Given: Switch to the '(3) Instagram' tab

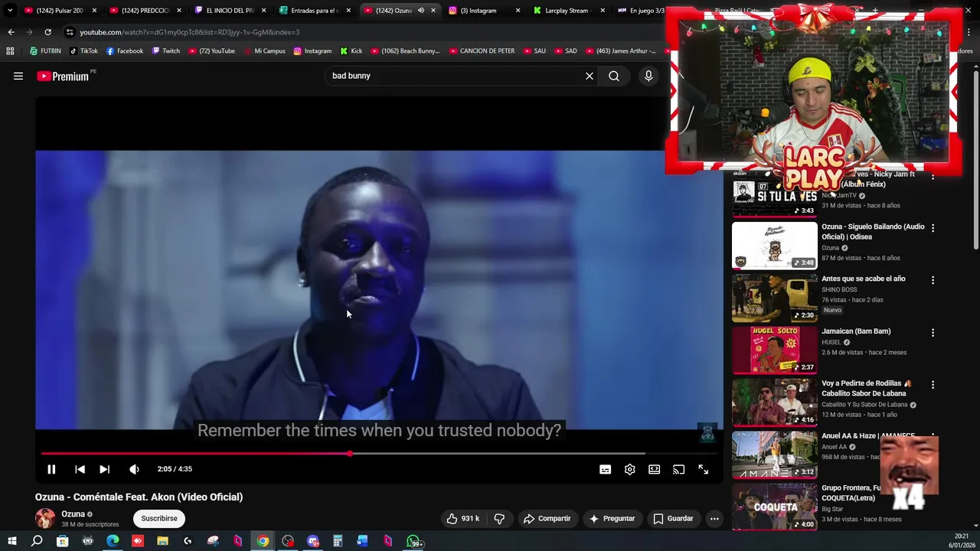Looking at the screenshot, I should [484, 11].
